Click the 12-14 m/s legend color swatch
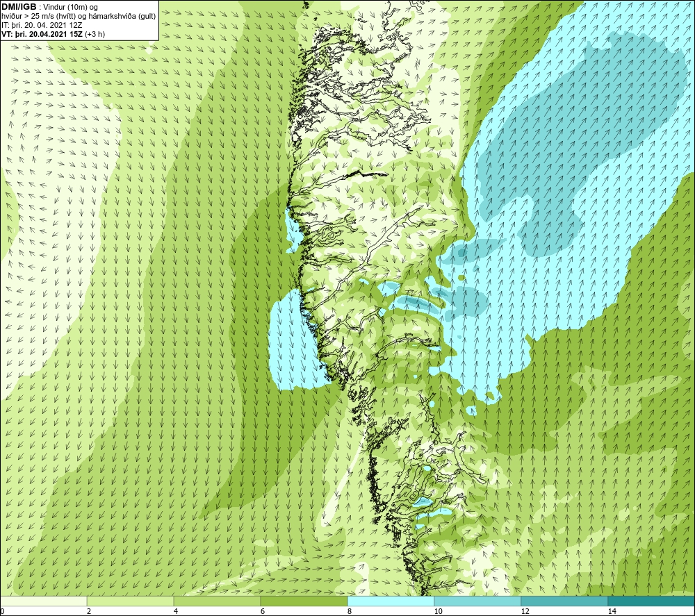Screen dimensions: 695x616 point(564,601)
